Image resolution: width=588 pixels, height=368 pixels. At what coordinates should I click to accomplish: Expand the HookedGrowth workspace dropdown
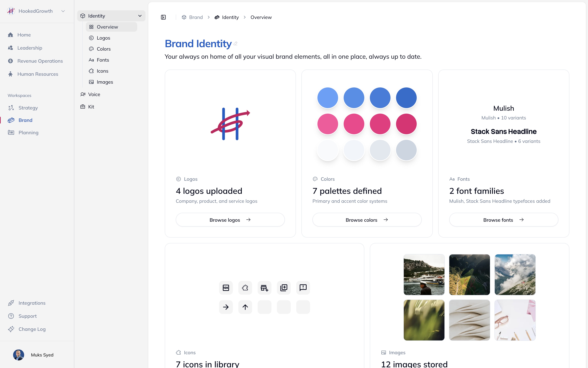pos(63,11)
